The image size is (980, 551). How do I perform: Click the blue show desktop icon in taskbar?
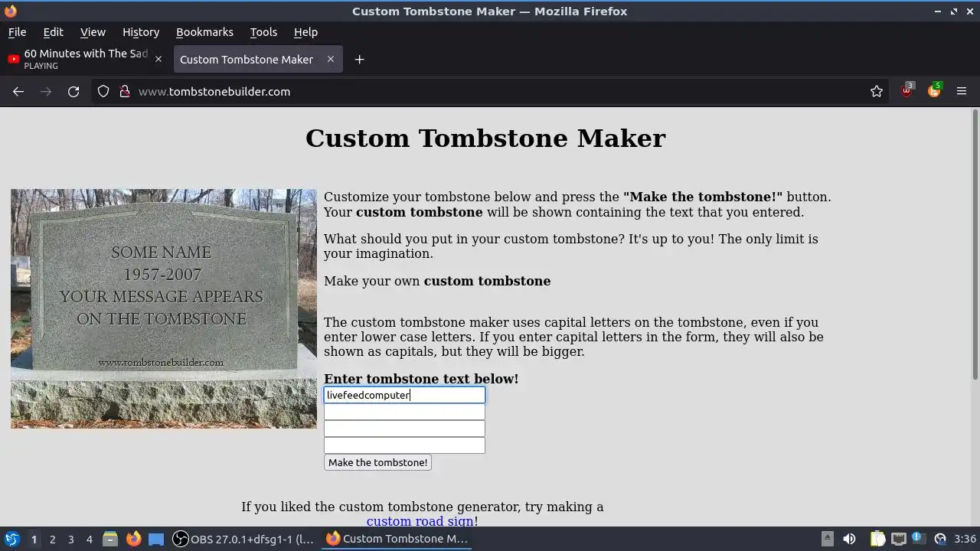(156, 539)
